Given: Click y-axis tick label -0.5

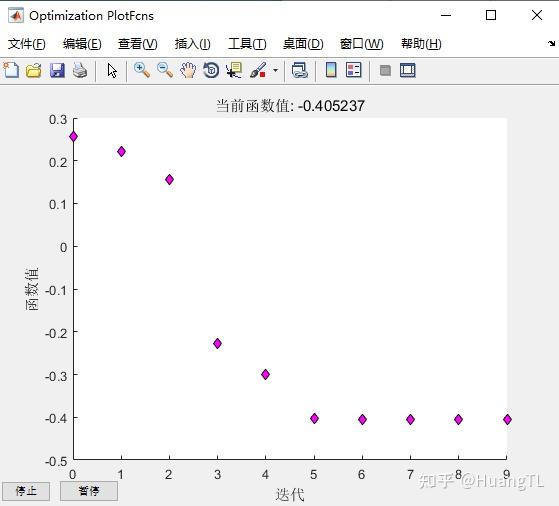Looking at the screenshot, I should (x=56, y=461).
